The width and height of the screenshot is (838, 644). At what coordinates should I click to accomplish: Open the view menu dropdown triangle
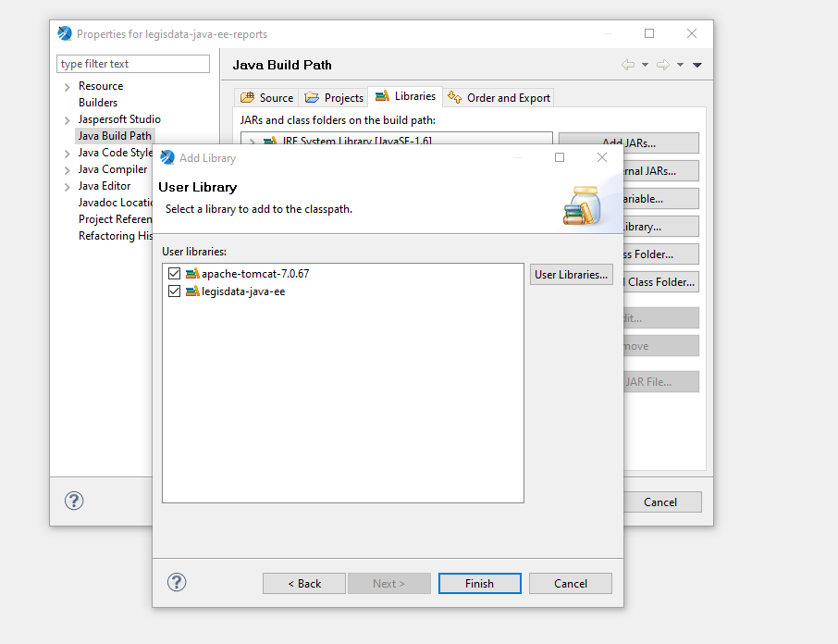point(697,65)
